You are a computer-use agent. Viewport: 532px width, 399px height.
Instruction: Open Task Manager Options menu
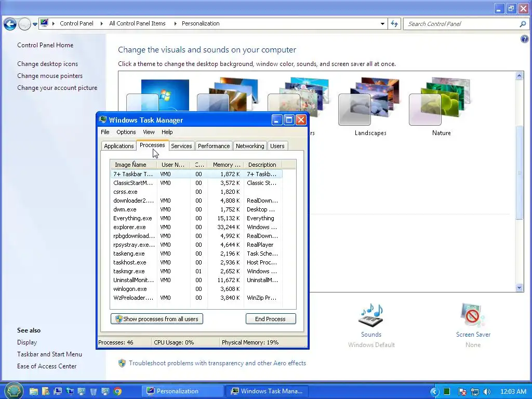pyautogui.click(x=126, y=132)
